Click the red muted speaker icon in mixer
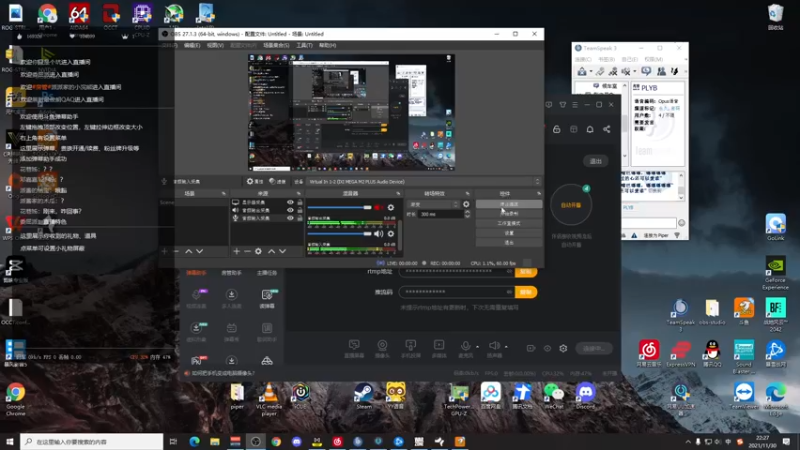Image resolution: width=800 pixels, height=450 pixels. (x=378, y=208)
